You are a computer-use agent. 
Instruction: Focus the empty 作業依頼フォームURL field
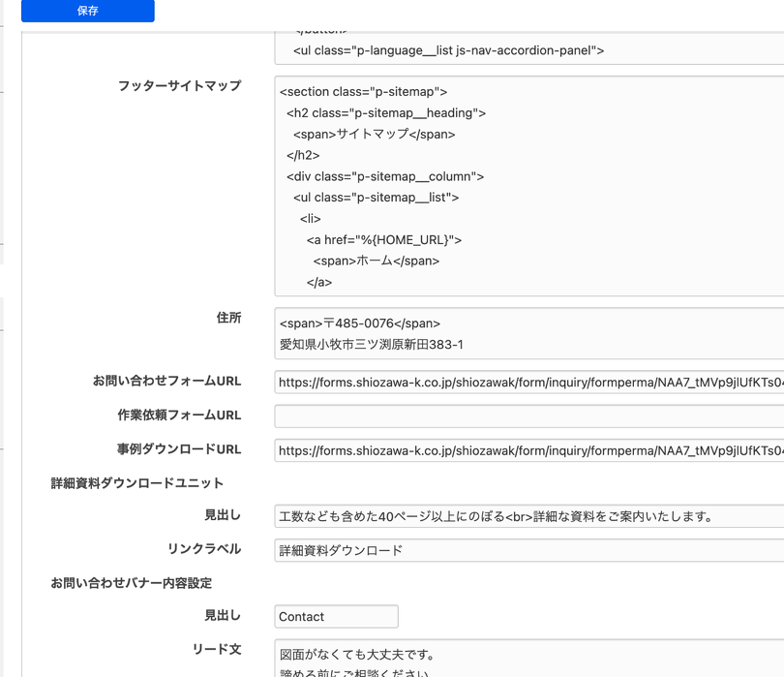pos(528,416)
